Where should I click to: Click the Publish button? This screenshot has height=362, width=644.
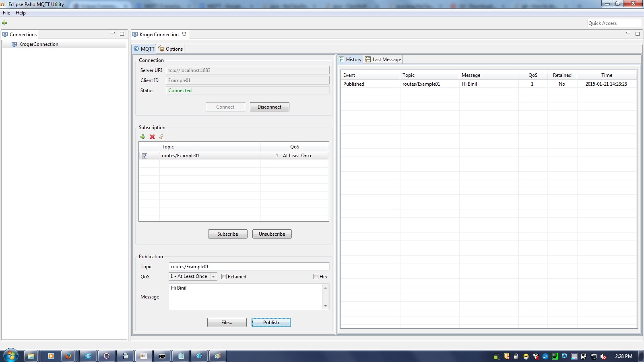pos(271,323)
